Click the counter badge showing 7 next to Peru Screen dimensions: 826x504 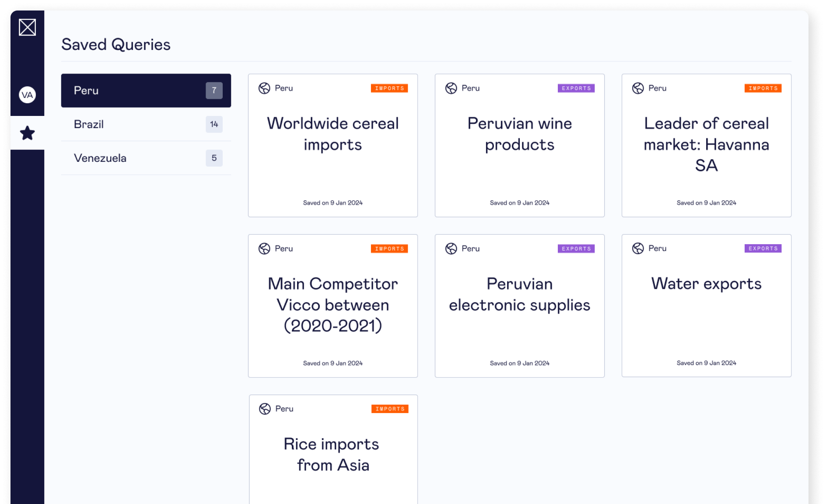coord(214,91)
